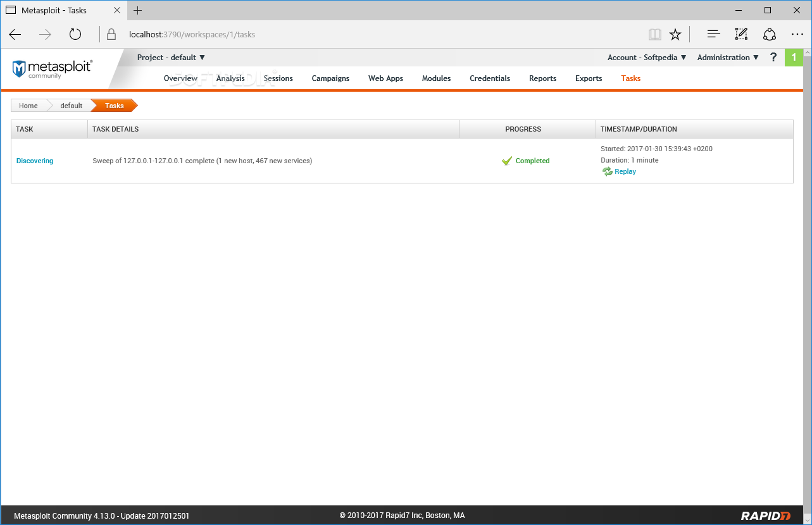Click the browser forward arrow
This screenshot has height=525, width=812.
click(x=45, y=34)
